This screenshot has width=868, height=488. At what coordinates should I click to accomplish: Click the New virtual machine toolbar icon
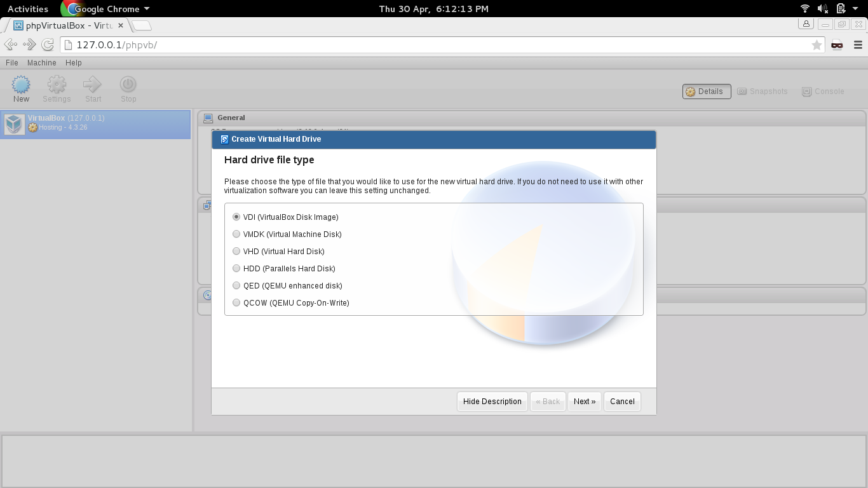point(21,85)
